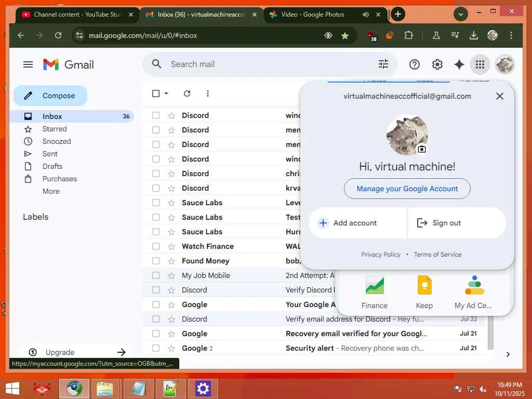Open Gmail main menu hamburger icon
Screen dimensions: 532x399
pos(28,64)
